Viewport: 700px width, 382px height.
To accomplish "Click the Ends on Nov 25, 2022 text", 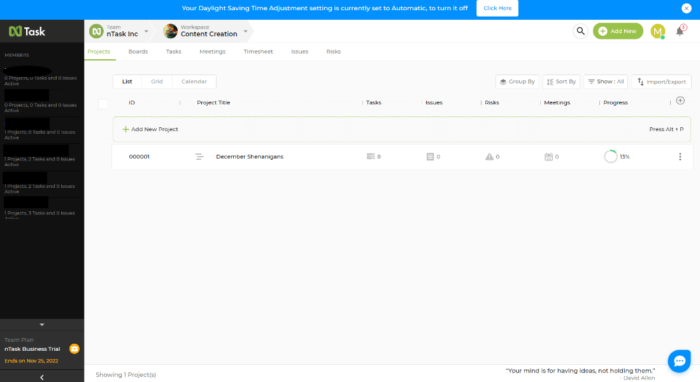I will (x=31, y=361).
